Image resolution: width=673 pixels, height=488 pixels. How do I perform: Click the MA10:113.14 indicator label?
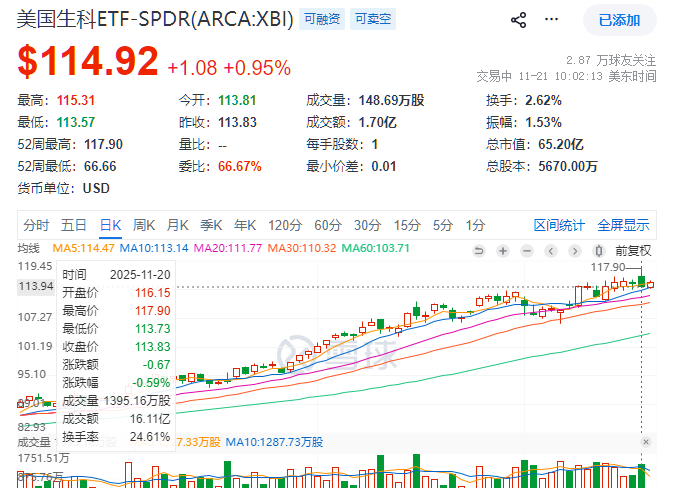pos(154,248)
